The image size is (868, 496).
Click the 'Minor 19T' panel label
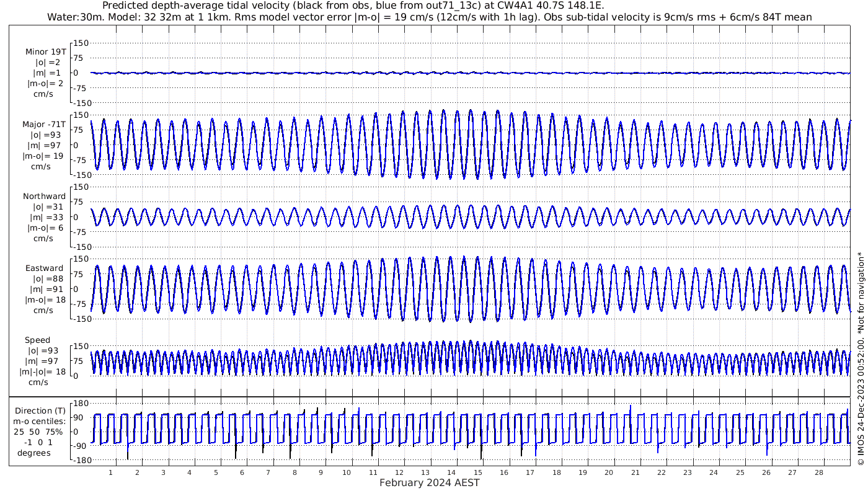[46, 51]
